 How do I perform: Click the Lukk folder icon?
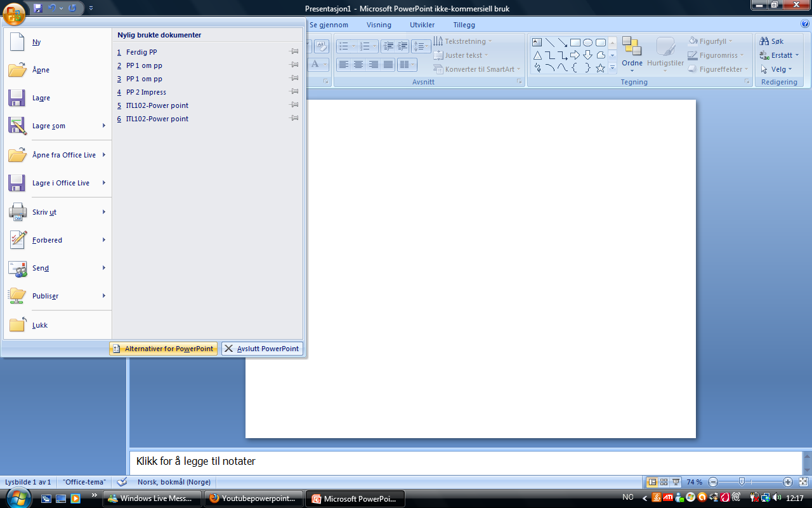pyautogui.click(x=17, y=324)
